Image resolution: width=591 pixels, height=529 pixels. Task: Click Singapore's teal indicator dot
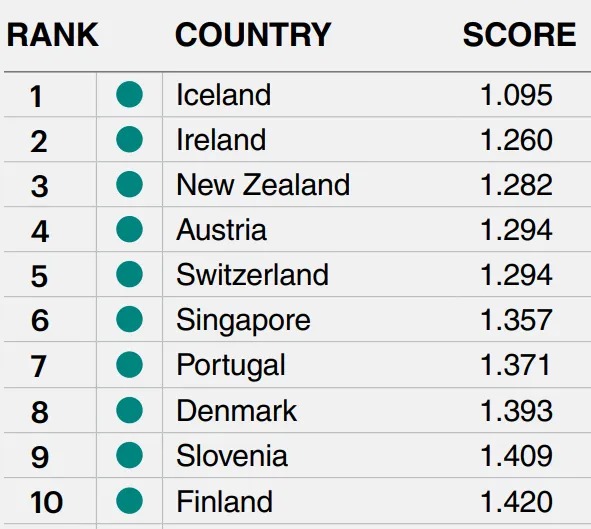click(129, 319)
